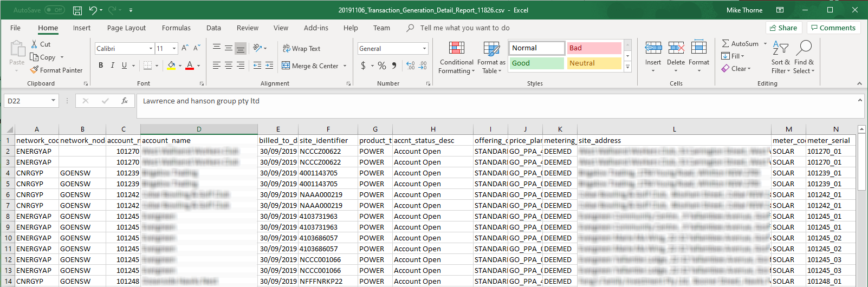
Task: Apply the yellow fill color
Action: 171,65
